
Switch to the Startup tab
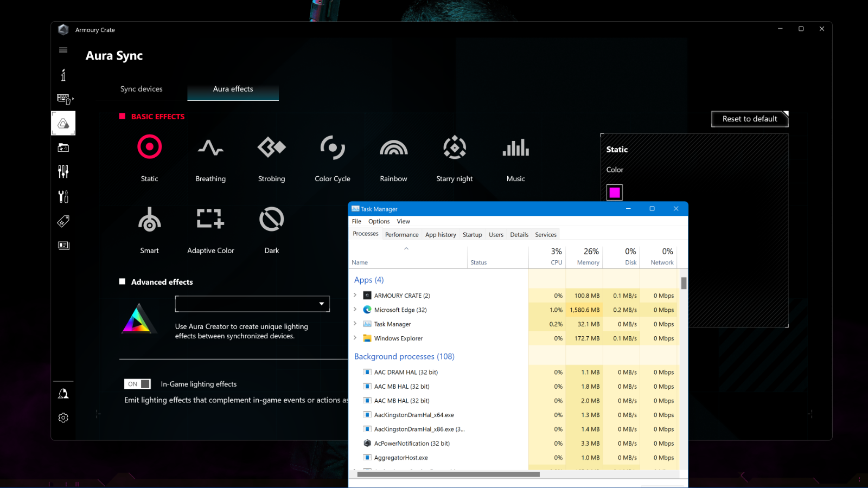(473, 235)
